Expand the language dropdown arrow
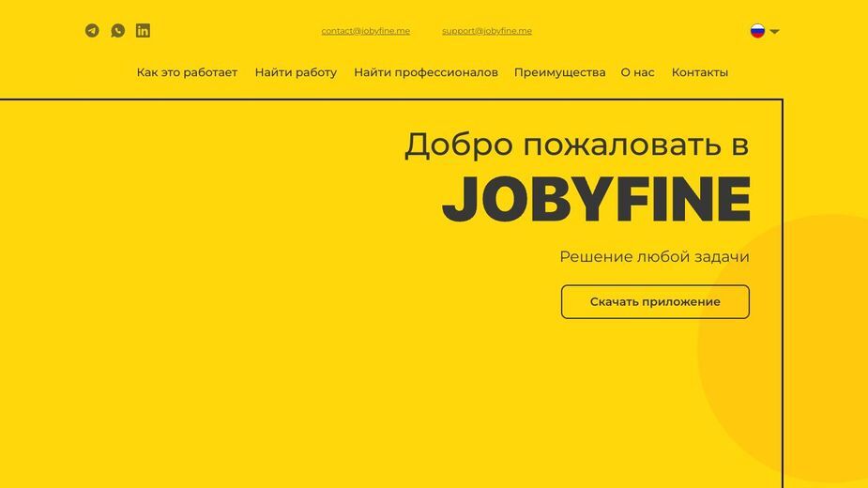 774,32
